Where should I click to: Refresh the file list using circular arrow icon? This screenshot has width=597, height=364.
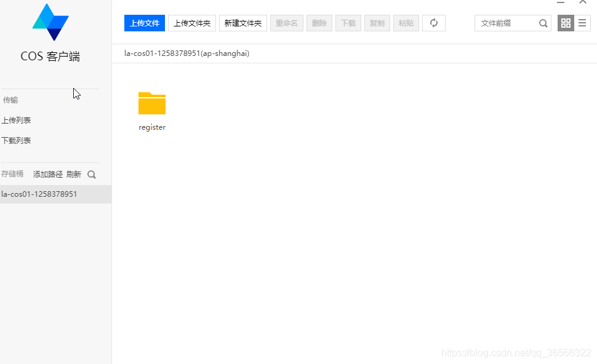(x=434, y=23)
